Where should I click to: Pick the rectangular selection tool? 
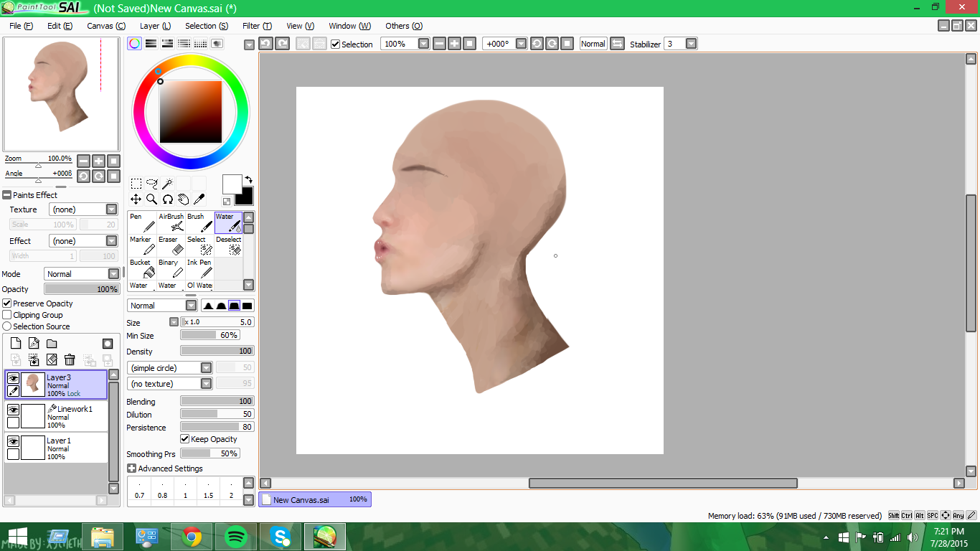click(136, 184)
